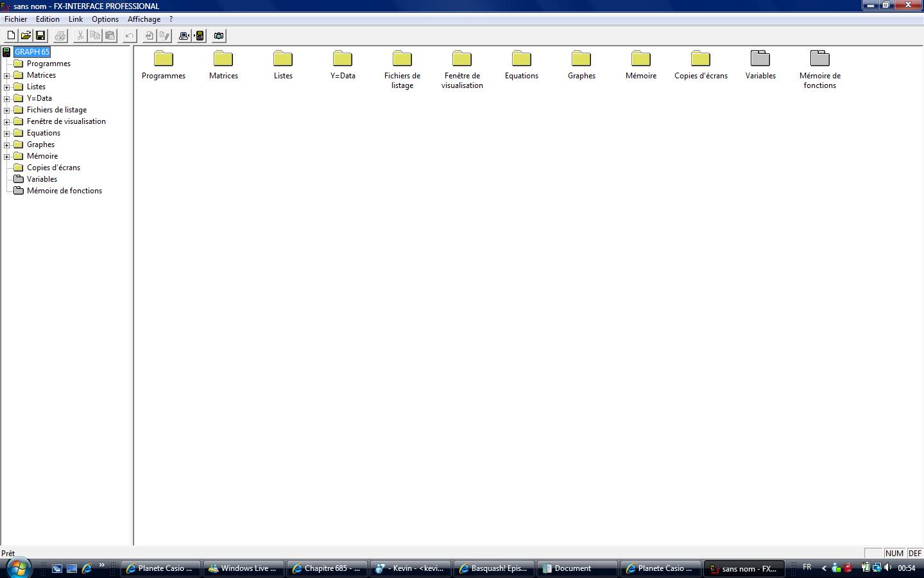Open the Edition menu

coord(47,19)
